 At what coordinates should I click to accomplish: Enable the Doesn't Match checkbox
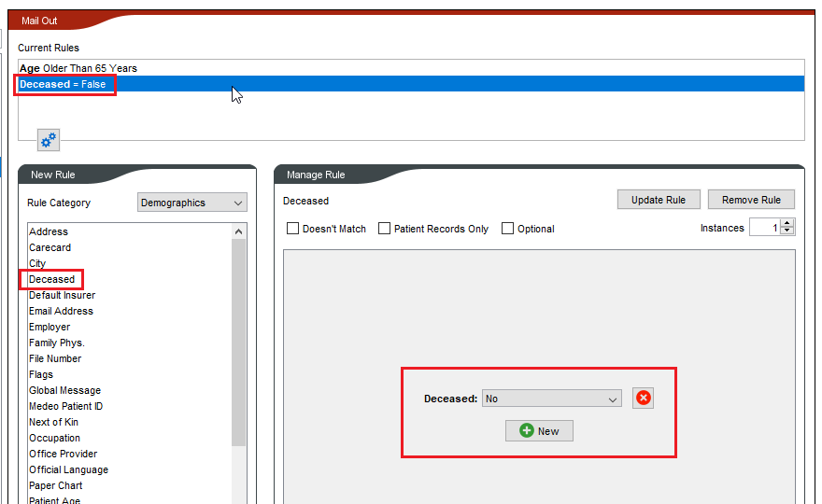[x=293, y=229]
